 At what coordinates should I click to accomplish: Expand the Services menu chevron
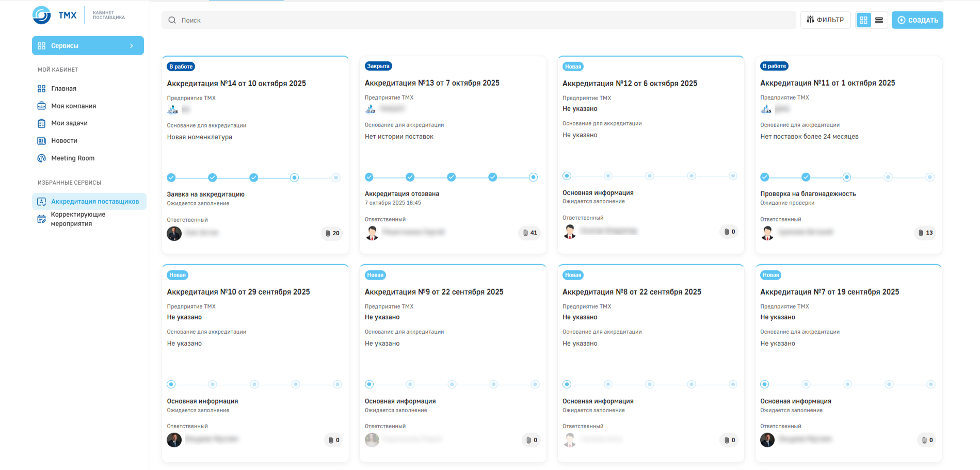(x=132, y=46)
